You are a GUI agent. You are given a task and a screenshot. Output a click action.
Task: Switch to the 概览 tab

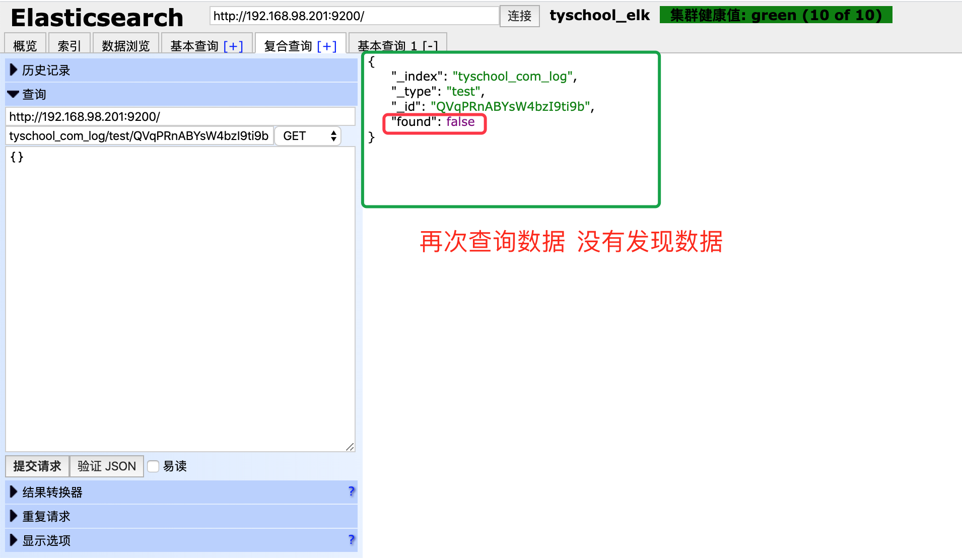[x=25, y=45]
